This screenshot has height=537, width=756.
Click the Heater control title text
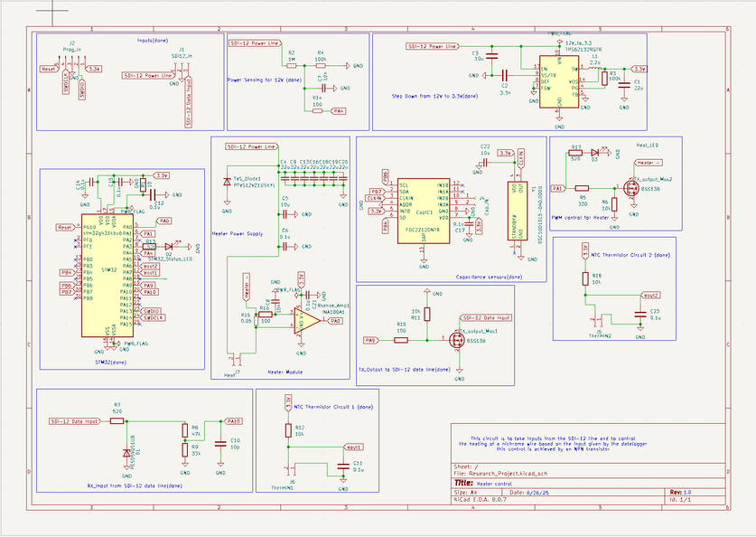click(495, 483)
